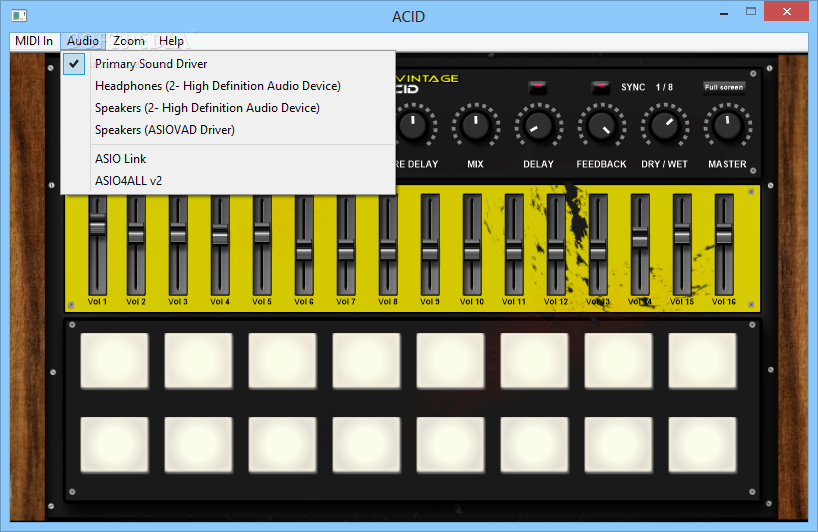This screenshot has height=532, width=818.
Task: Trigger the first drum pad, top row
Action: [115, 361]
